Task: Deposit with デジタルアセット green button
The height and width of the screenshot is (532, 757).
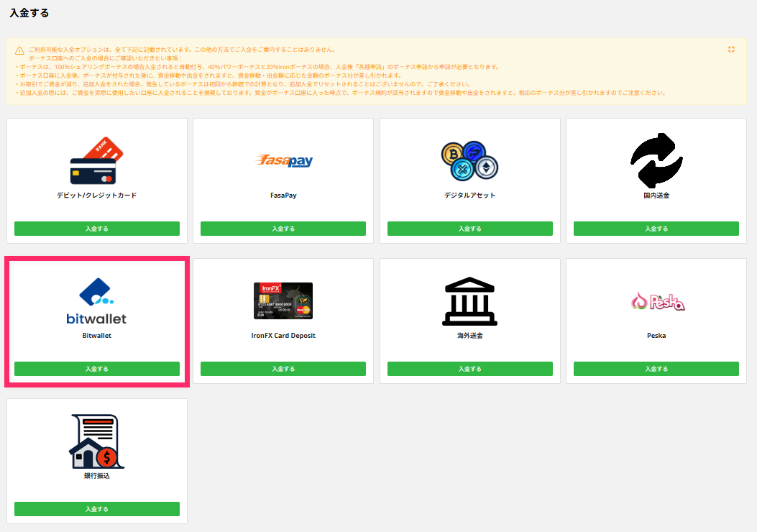Action: pos(469,229)
